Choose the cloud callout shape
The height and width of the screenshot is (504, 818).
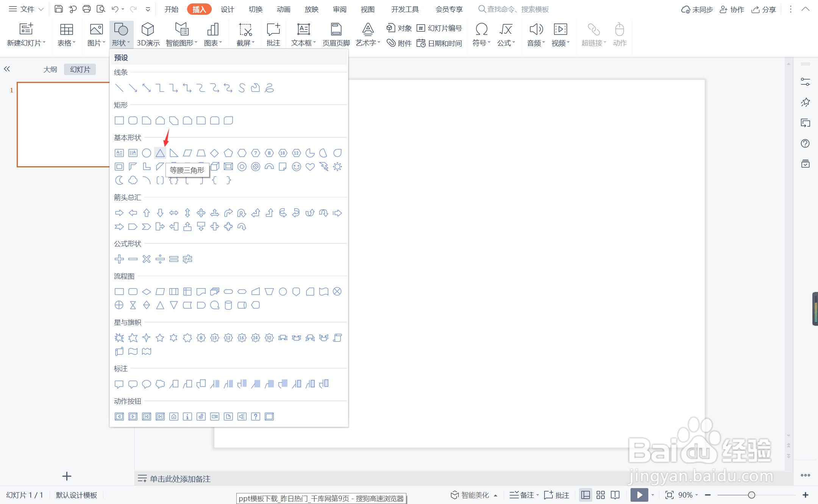(x=160, y=384)
